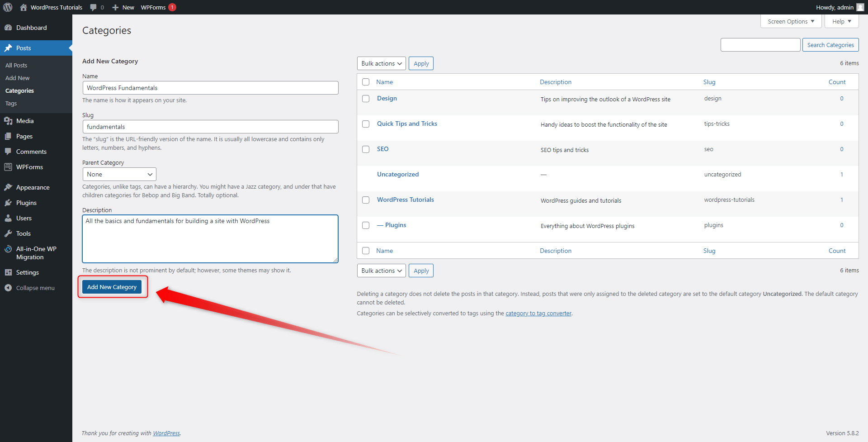Click the count for WordPress Tutorials
868x442 pixels.
pyautogui.click(x=841, y=200)
